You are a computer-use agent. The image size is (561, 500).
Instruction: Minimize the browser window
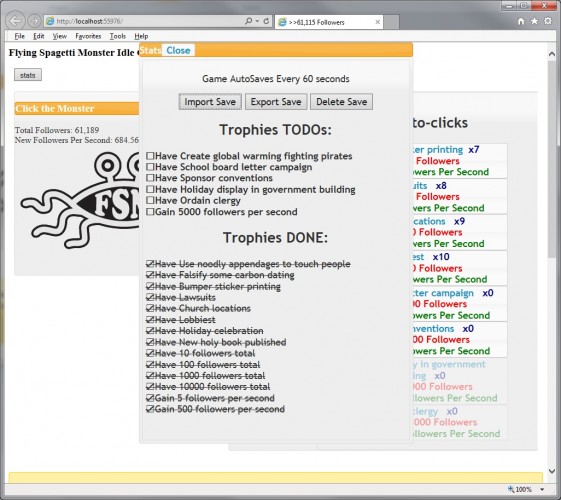pos(508,5)
